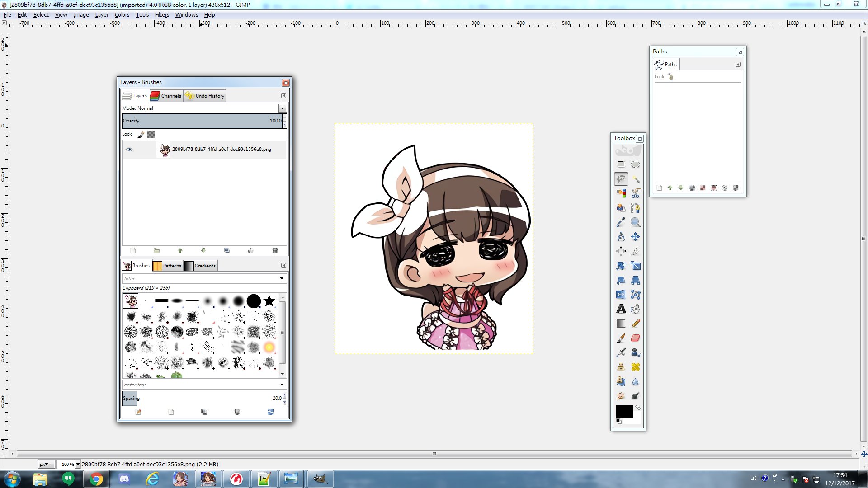This screenshot has width=868, height=488.
Task: Toggle Lock path strokes in Paths panel
Action: click(x=671, y=77)
